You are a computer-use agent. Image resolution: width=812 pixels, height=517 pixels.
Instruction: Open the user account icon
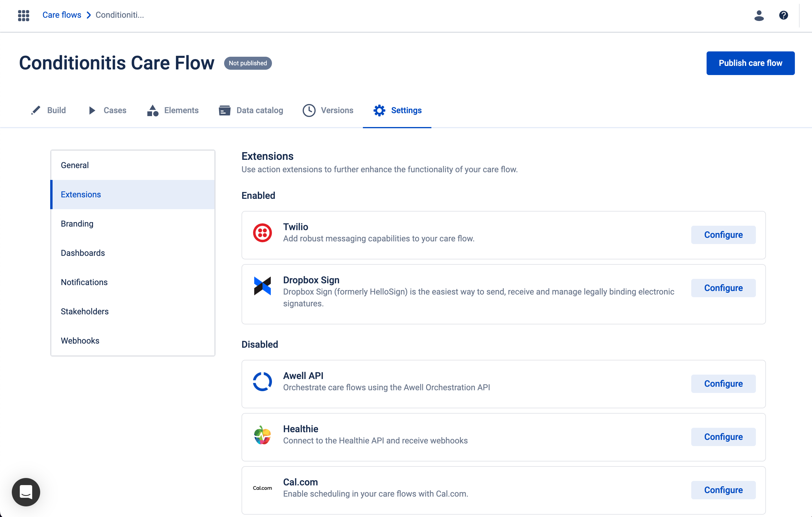(x=759, y=15)
